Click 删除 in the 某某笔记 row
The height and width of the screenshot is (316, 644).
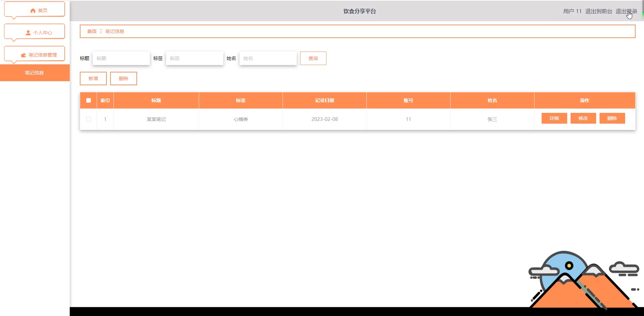[612, 118]
